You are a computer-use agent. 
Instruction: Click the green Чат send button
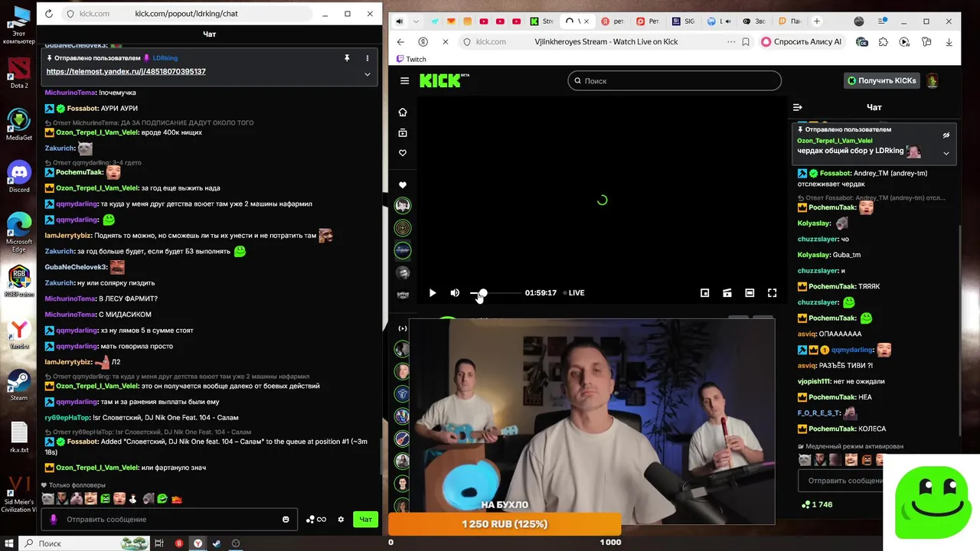[366, 520]
